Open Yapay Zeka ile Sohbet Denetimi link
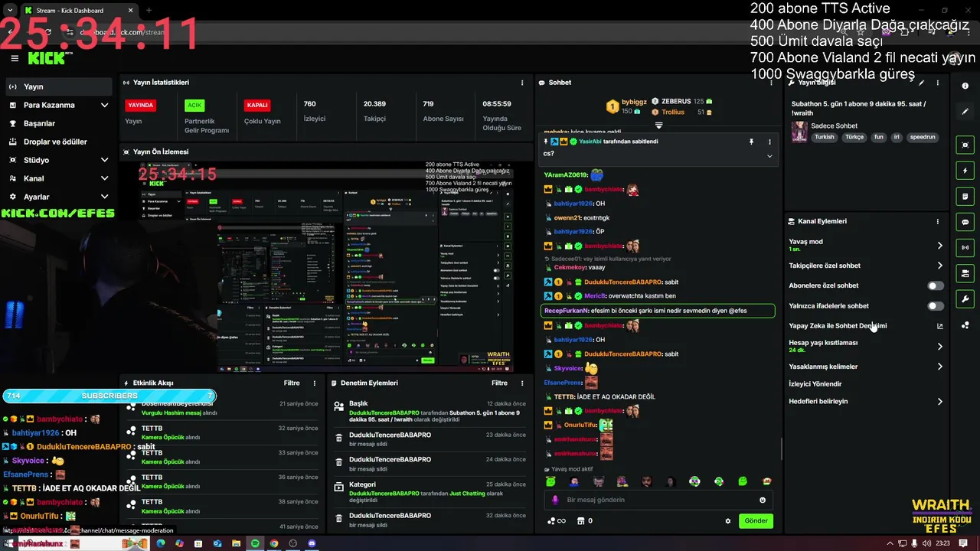The image size is (980, 551). pyautogui.click(x=866, y=326)
